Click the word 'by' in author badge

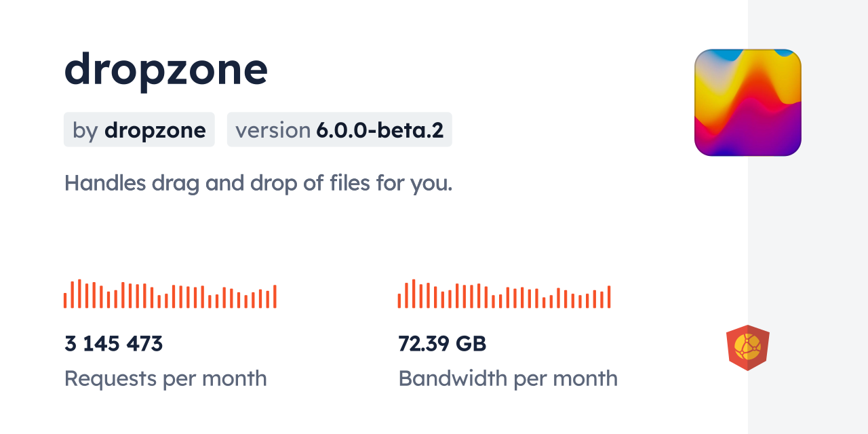pyautogui.click(x=85, y=130)
